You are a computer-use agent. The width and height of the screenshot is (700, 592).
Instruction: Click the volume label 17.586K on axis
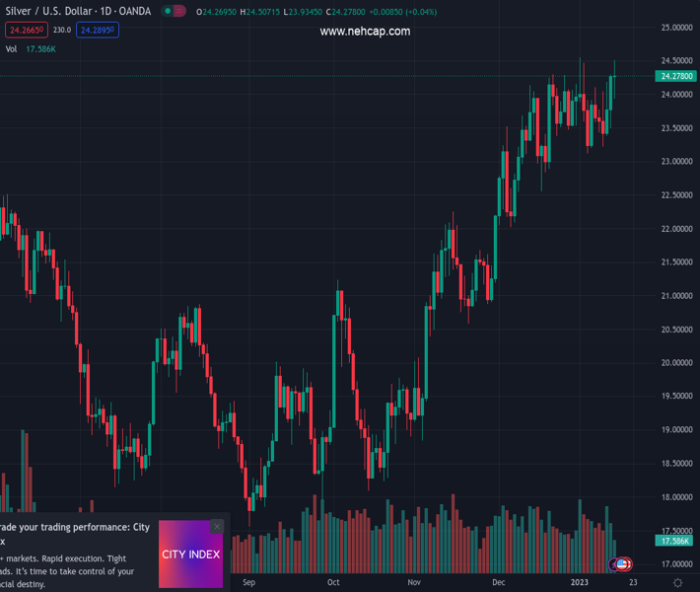tap(675, 541)
